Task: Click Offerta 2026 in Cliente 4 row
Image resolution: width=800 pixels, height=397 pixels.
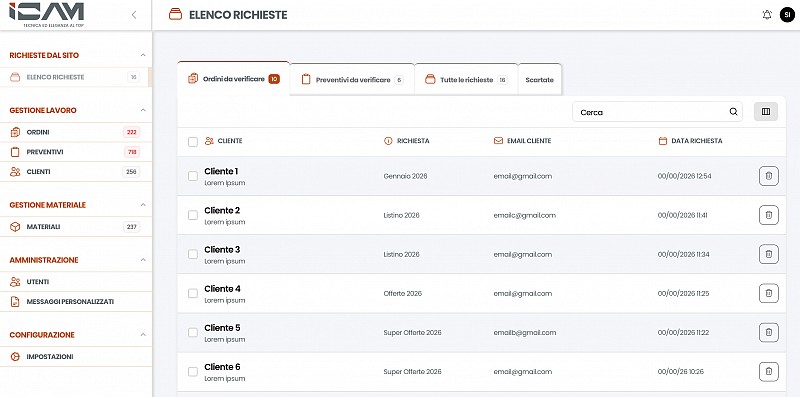Action: tap(403, 293)
